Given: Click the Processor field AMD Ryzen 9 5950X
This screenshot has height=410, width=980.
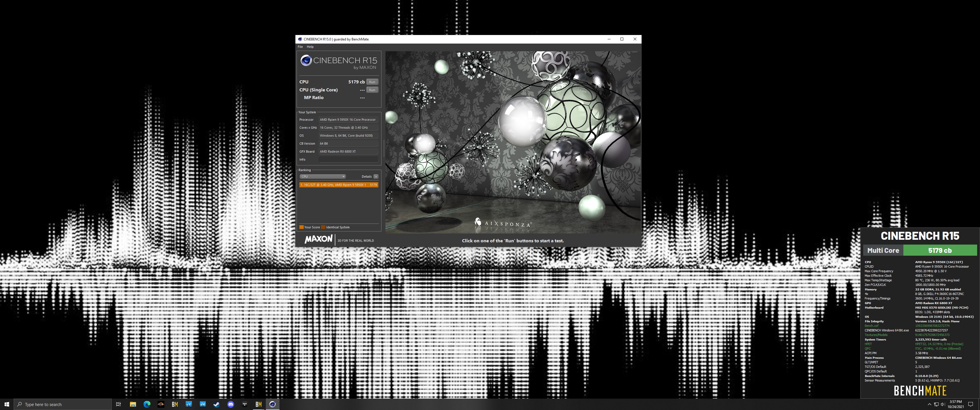Looking at the screenshot, I should (348, 119).
